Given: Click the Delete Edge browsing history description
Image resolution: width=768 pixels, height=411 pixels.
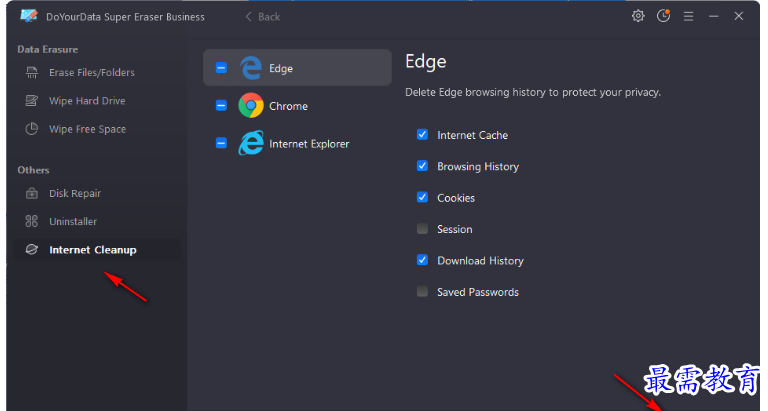Looking at the screenshot, I should click(x=533, y=93).
